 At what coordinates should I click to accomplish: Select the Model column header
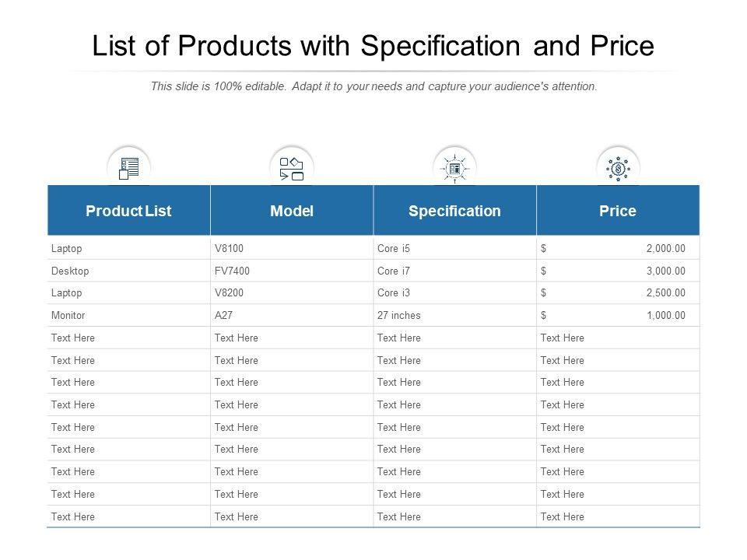292,211
